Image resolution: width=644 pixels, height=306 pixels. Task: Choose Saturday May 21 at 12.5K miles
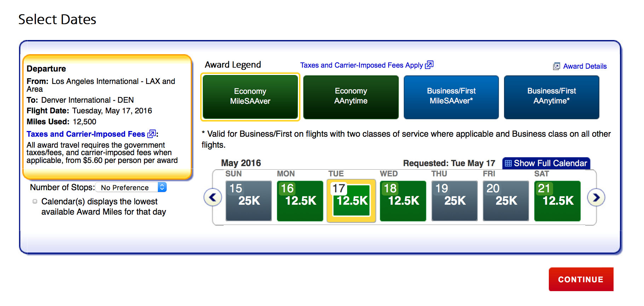557,201
